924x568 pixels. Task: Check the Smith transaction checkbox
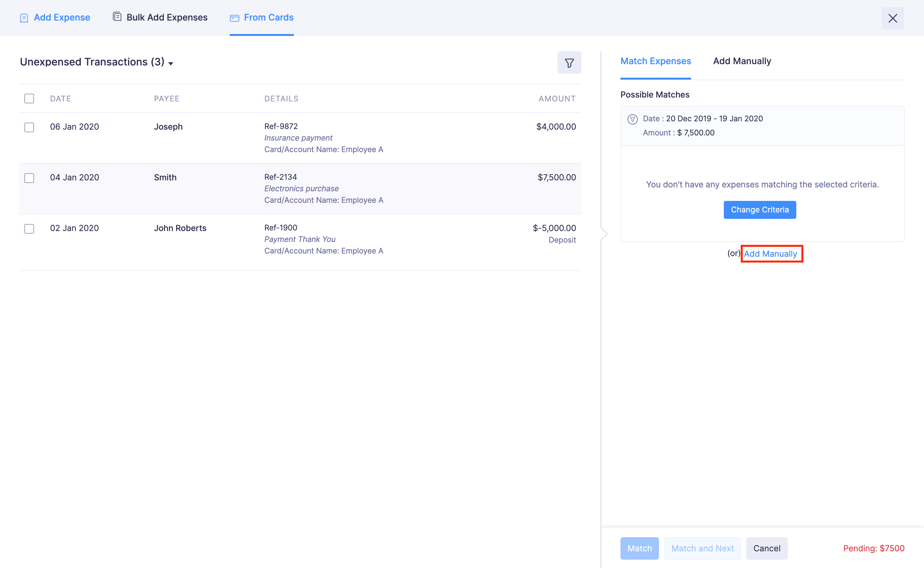click(x=29, y=178)
